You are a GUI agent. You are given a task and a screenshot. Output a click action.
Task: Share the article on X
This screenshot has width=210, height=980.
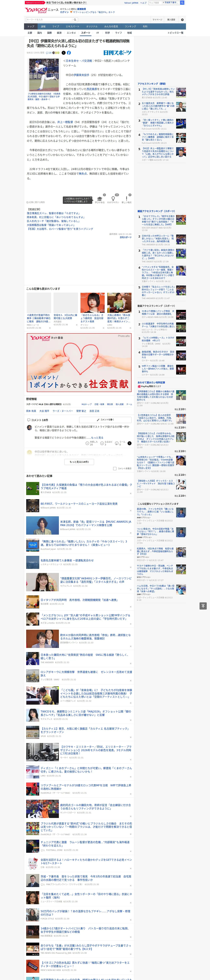click(x=64, y=53)
